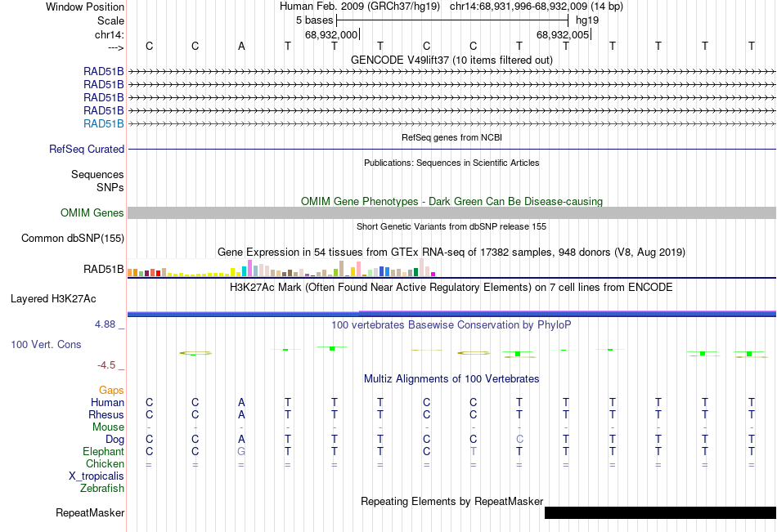Click the Common dbSNP(155) track label
The image size is (777, 532).
coord(73,239)
